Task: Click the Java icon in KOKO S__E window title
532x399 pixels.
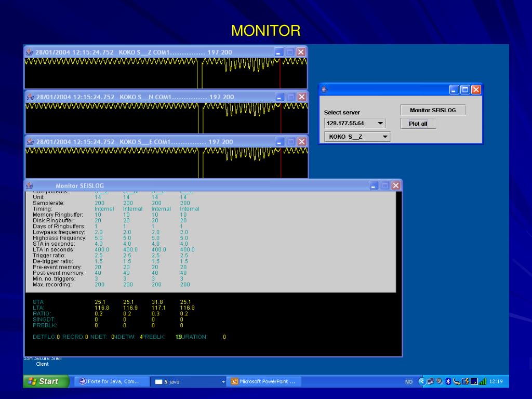Action: [x=31, y=141]
